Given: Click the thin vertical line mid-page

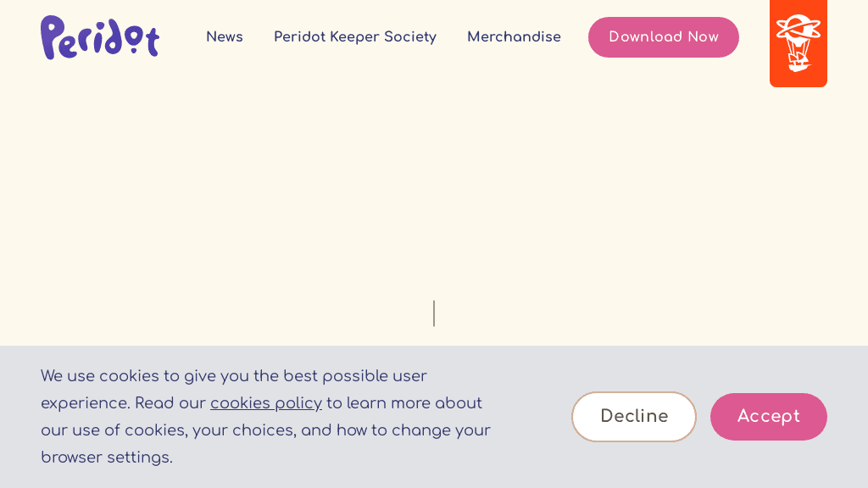Looking at the screenshot, I should click(434, 313).
